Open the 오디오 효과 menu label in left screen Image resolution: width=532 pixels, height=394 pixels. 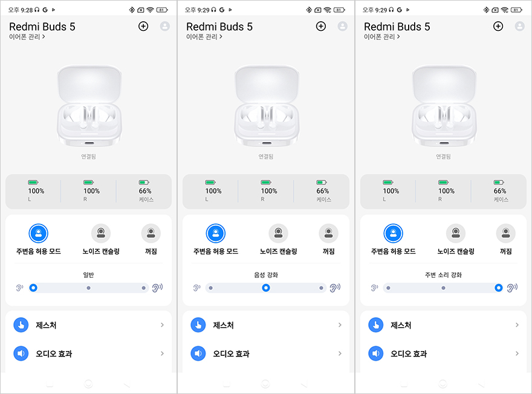coord(54,354)
